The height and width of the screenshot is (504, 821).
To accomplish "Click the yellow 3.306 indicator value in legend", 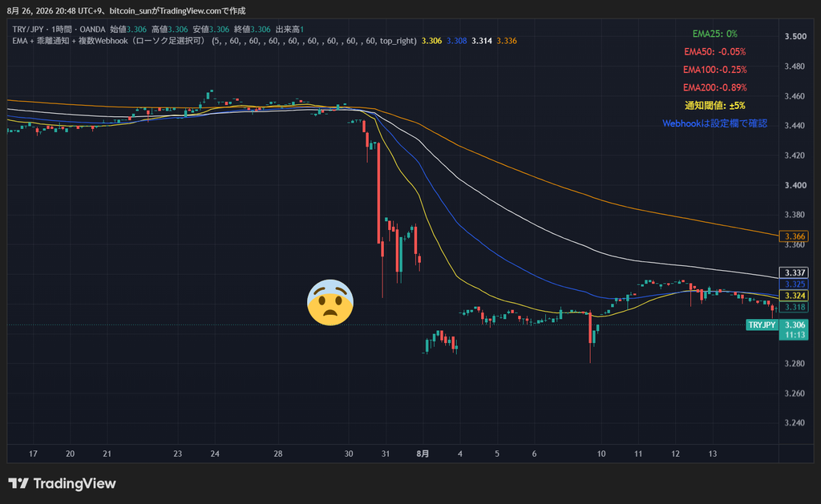I will (x=432, y=41).
